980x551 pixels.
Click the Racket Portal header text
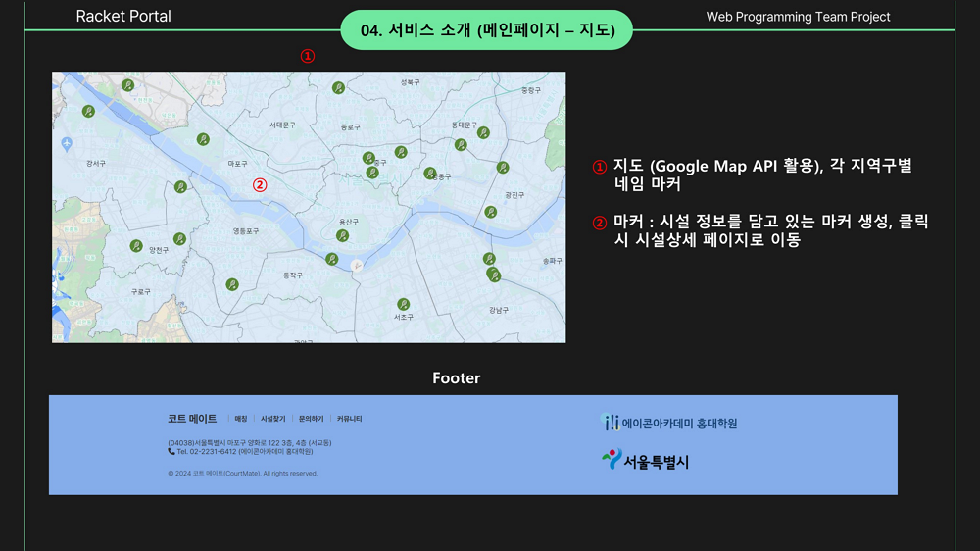(123, 17)
